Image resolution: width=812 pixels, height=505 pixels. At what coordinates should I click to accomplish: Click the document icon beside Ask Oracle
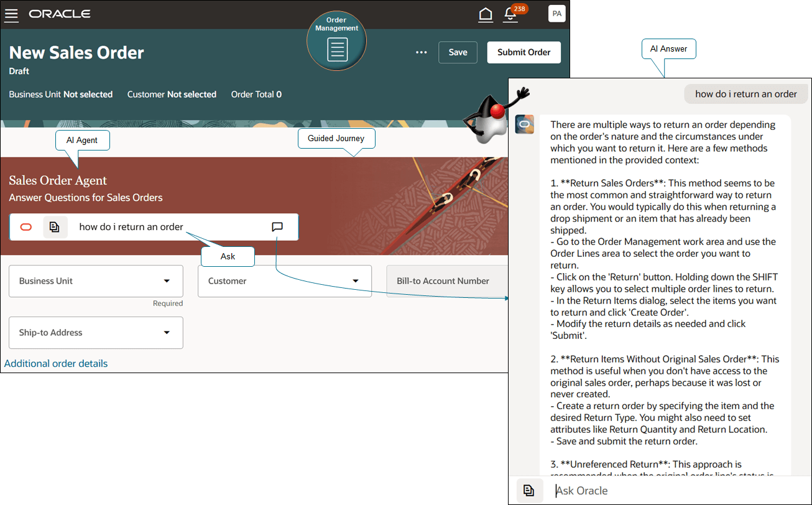click(x=529, y=491)
